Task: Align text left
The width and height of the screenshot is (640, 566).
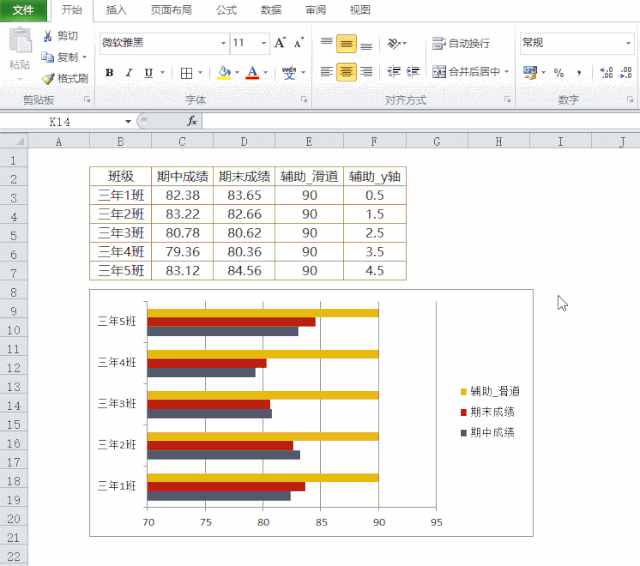Action: 327,72
